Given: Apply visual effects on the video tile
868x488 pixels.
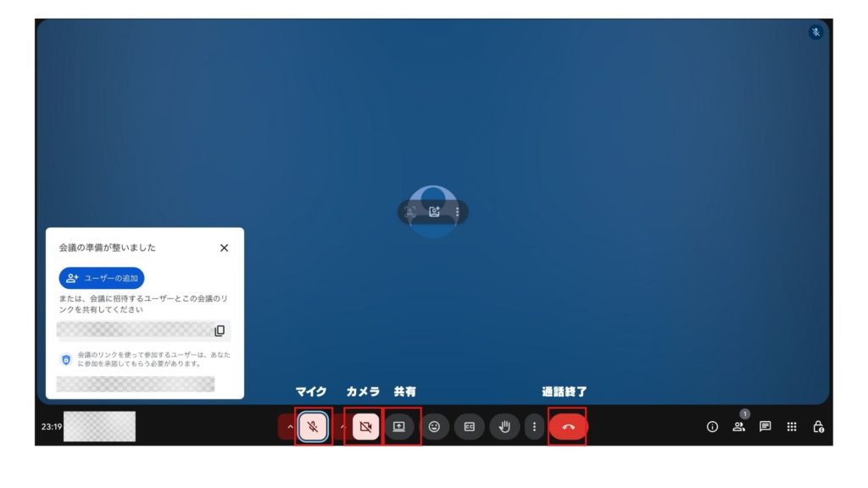Looking at the screenshot, I should coord(435,212).
